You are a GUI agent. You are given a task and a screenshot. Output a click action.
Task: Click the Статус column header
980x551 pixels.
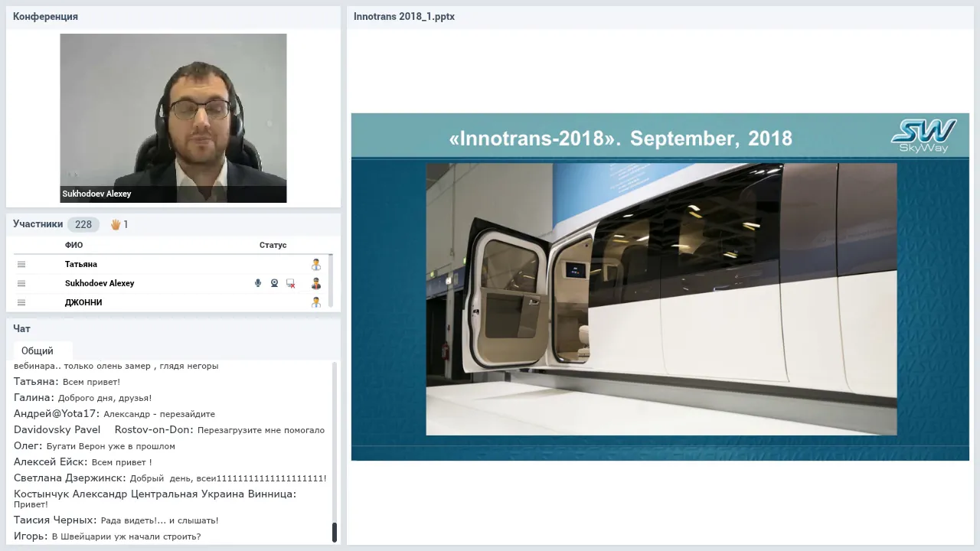pyautogui.click(x=273, y=245)
